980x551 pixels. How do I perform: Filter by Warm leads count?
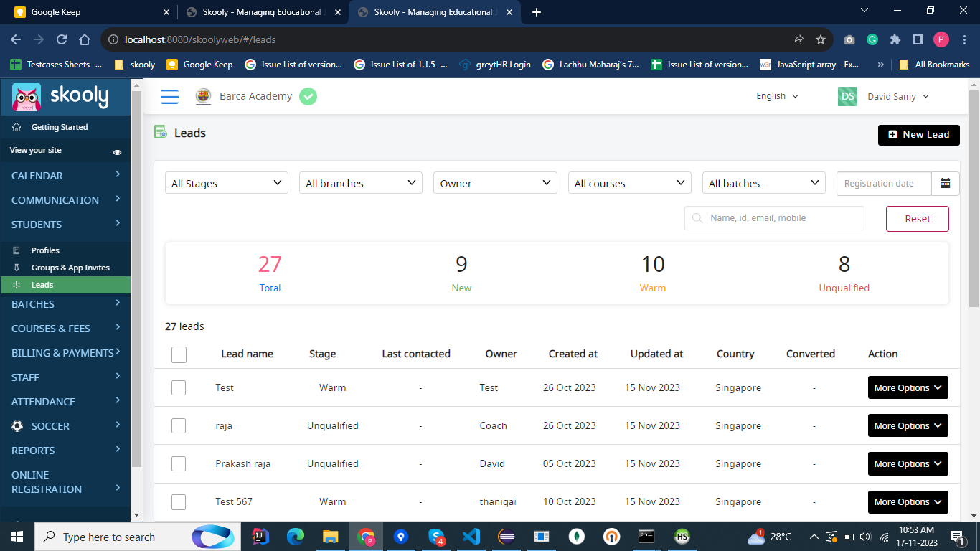coord(653,273)
